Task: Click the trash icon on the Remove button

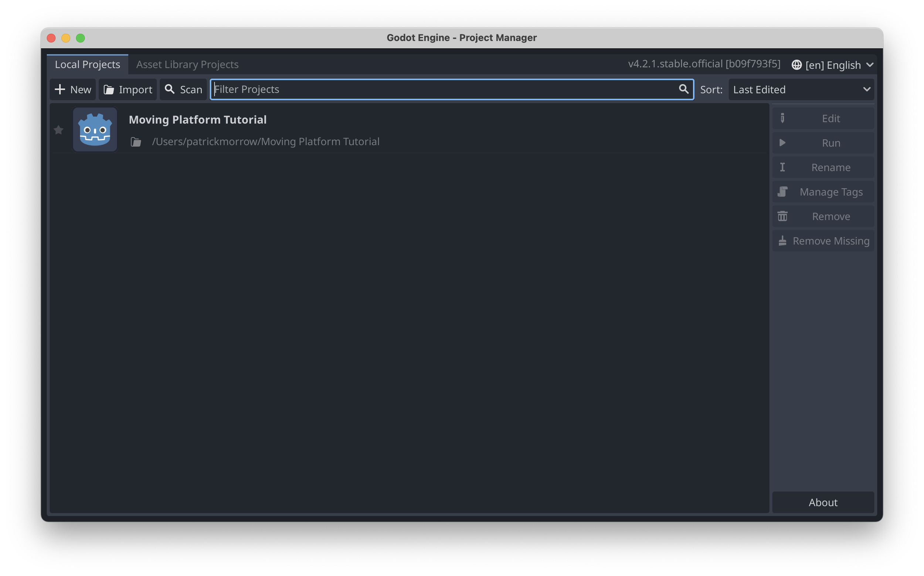Action: coord(783,216)
